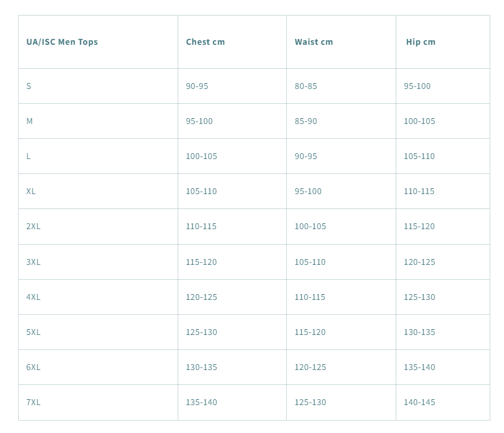504x433 pixels.
Task: Click the UA/ISC Men Tops header cell
Action: click(62, 42)
